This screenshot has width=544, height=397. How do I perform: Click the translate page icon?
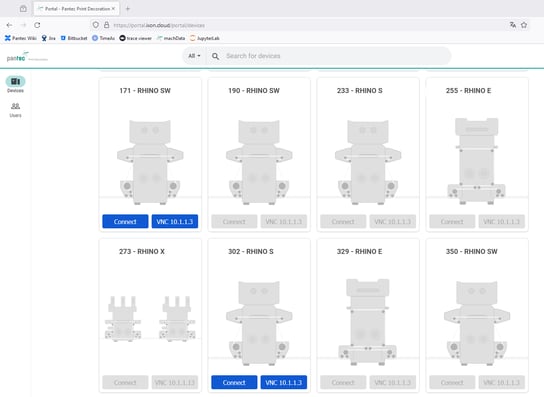tap(513, 25)
